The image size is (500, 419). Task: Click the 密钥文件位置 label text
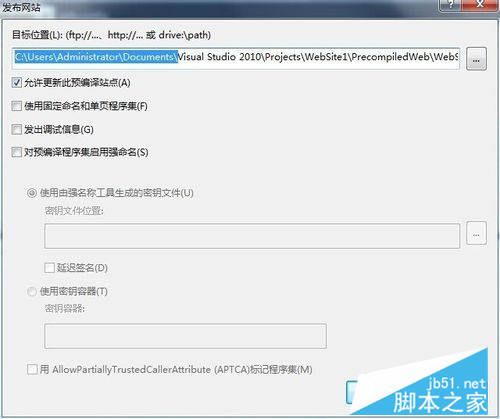[x=74, y=211]
